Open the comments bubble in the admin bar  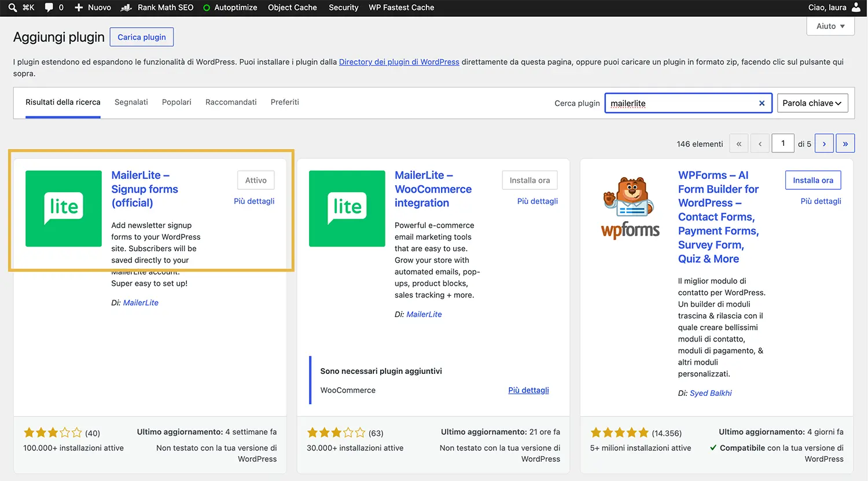click(x=49, y=8)
